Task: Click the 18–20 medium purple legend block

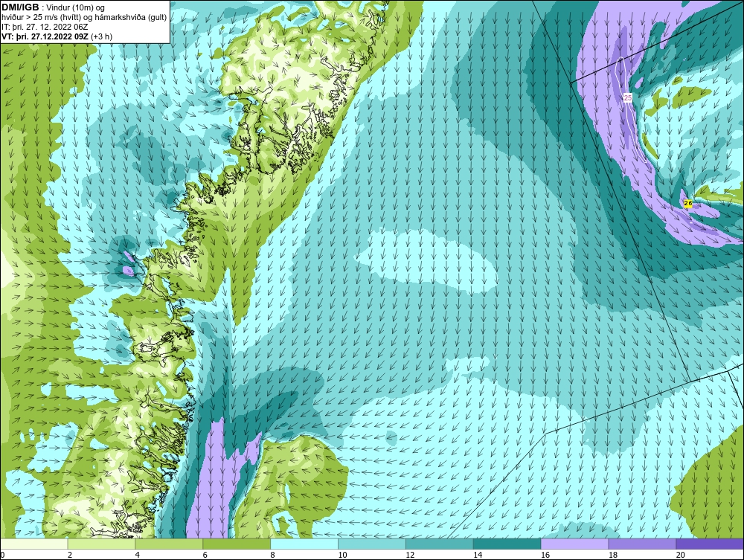Action: click(643, 544)
